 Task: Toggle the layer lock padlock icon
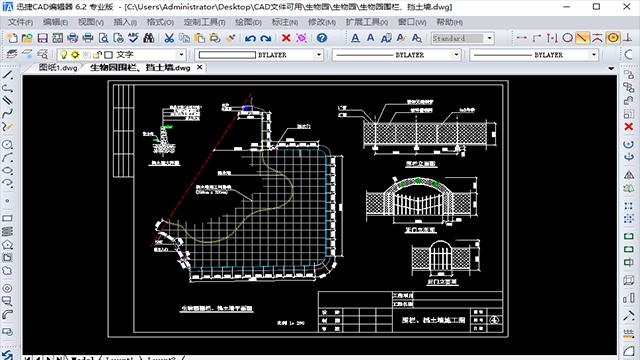[x=97, y=54]
